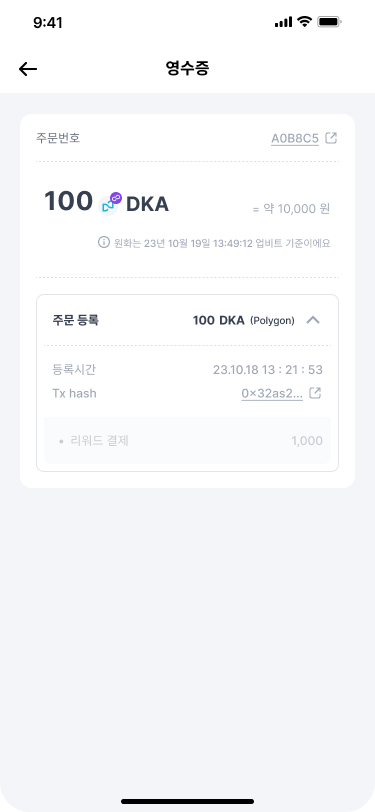This screenshot has height=812, width=375.
Task: Tap the cellular signal icon
Action: 283,22
